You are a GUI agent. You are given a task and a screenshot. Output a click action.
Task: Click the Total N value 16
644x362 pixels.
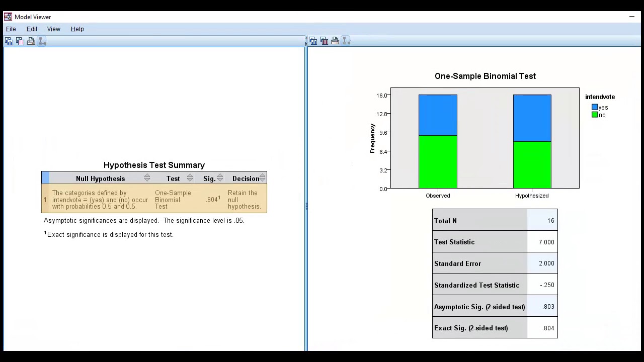[550, 221]
